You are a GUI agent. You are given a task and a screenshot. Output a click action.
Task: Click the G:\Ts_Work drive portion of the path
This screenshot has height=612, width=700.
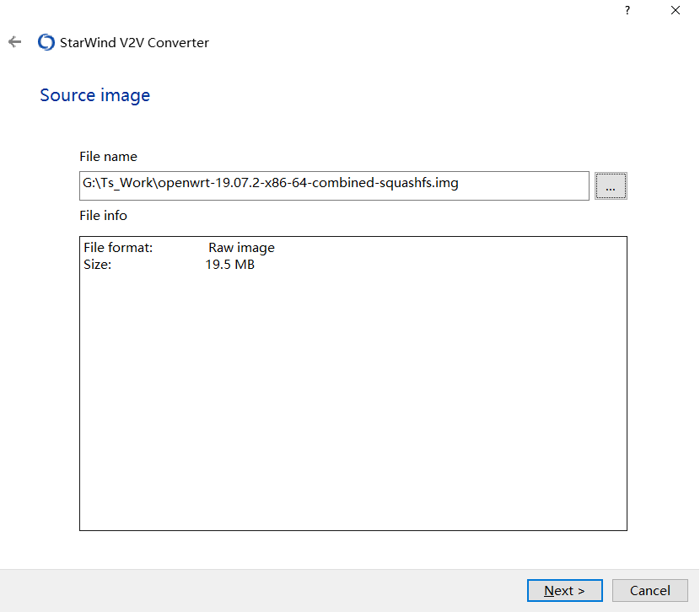click(x=116, y=183)
